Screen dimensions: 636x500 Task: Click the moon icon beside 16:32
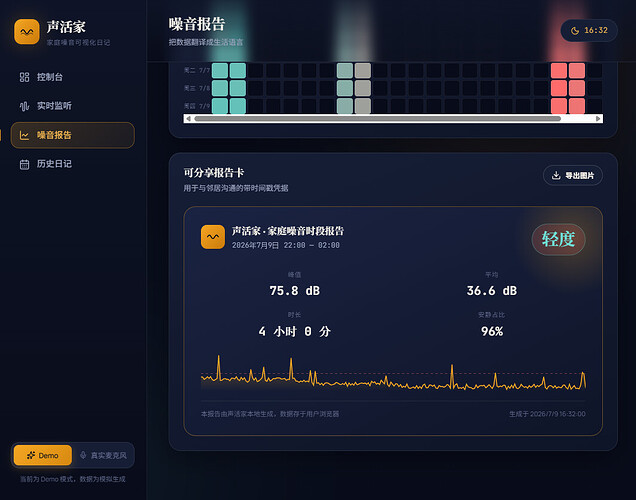coord(575,31)
